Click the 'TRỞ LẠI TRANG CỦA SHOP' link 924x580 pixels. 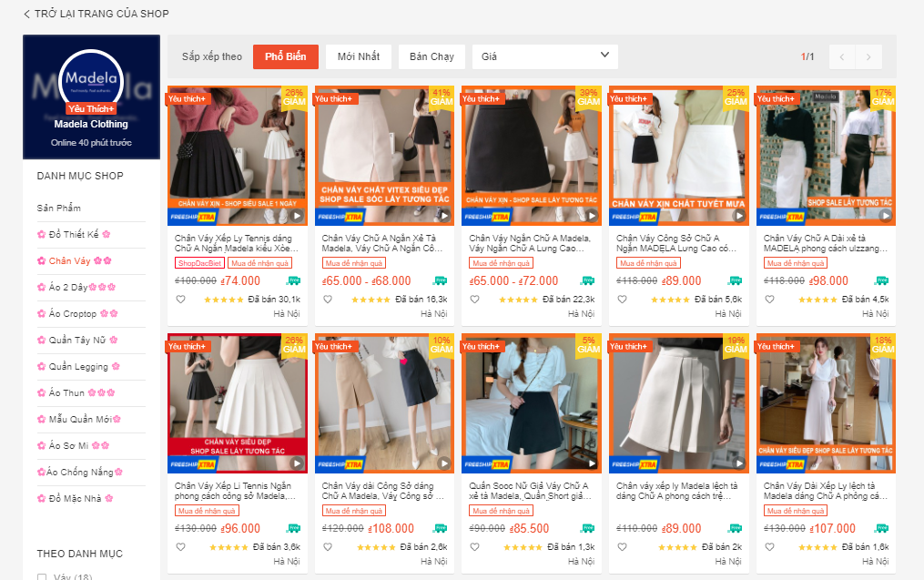coord(96,14)
